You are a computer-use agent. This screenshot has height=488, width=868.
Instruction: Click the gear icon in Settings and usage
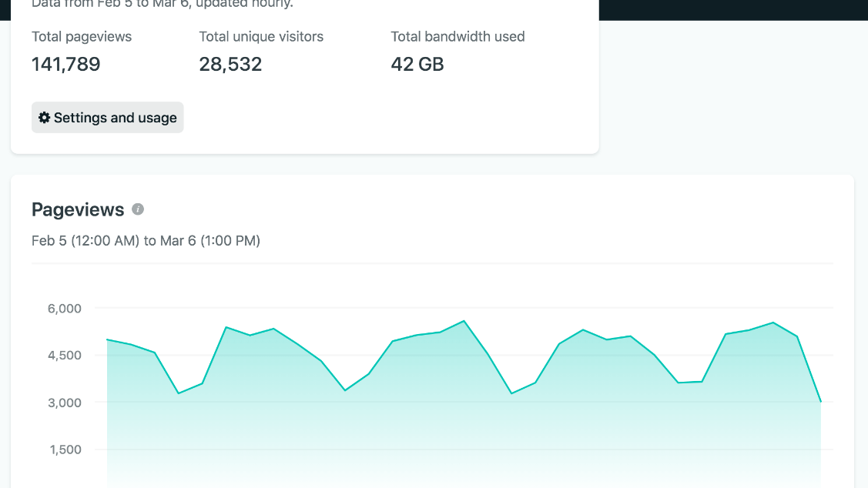[45, 118]
